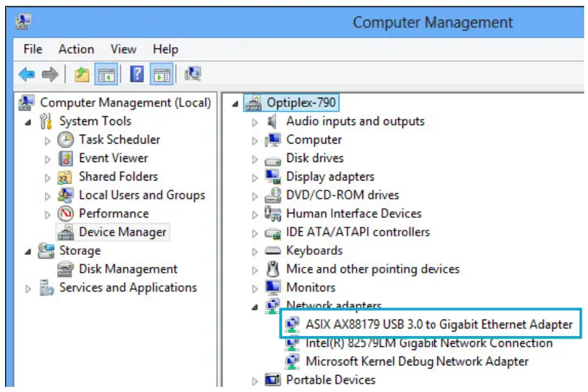588x392 pixels.
Task: Click the blue Help question mark icon
Action: (137, 75)
